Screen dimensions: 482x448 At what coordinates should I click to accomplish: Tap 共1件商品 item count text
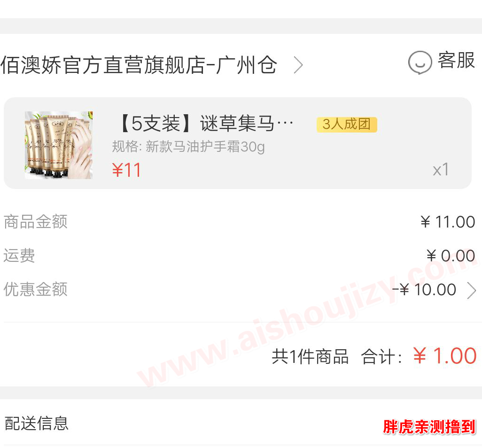[310, 357]
